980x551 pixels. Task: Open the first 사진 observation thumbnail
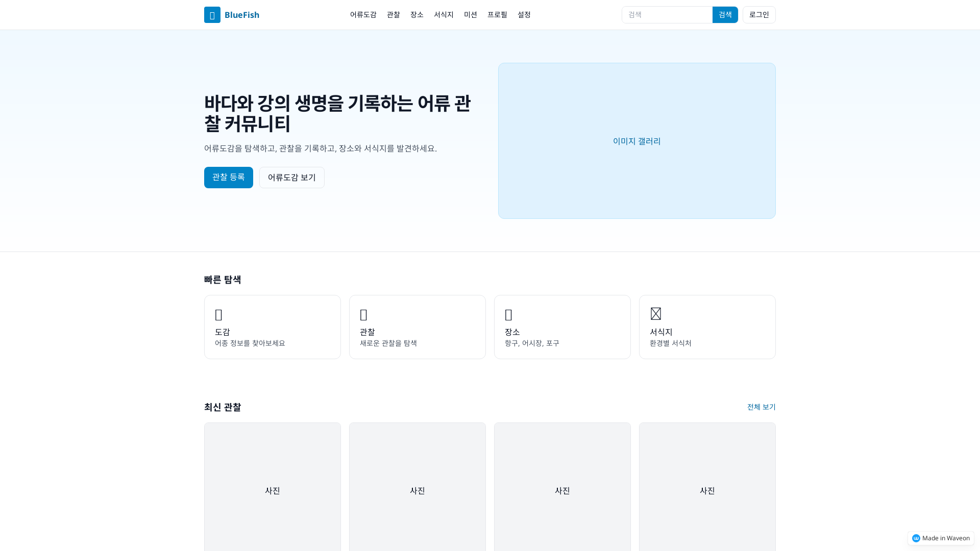click(272, 490)
